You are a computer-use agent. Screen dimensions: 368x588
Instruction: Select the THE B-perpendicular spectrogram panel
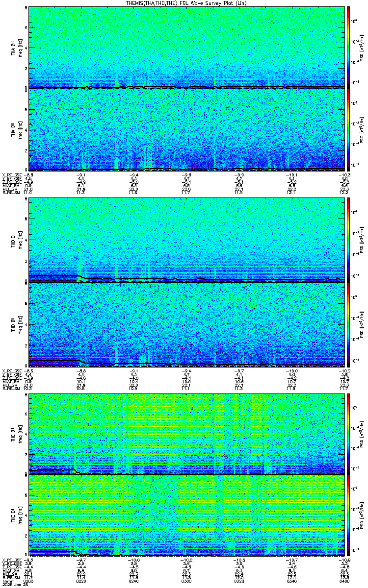click(186, 434)
